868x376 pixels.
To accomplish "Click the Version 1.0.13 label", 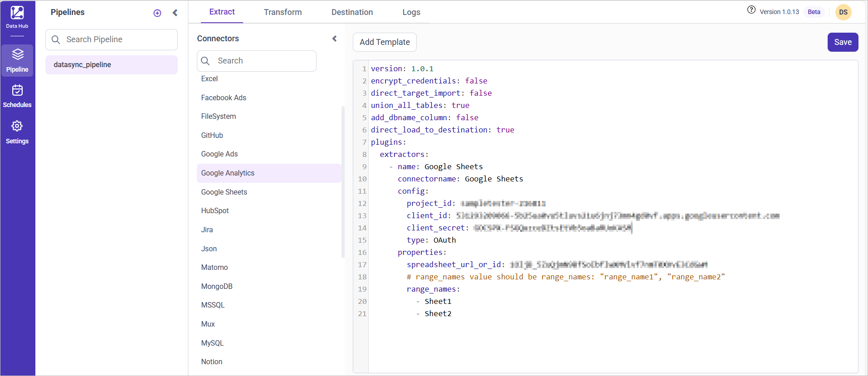I will pyautogui.click(x=779, y=12).
